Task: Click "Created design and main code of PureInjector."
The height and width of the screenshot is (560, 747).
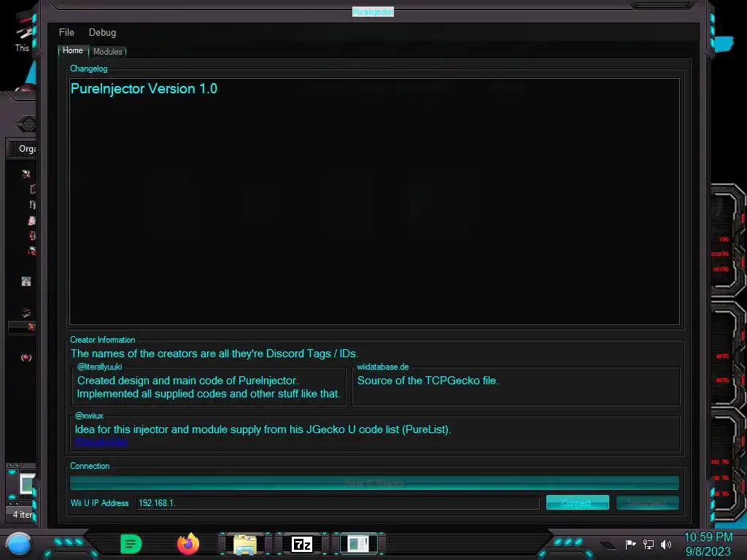Action: pyautogui.click(x=187, y=381)
